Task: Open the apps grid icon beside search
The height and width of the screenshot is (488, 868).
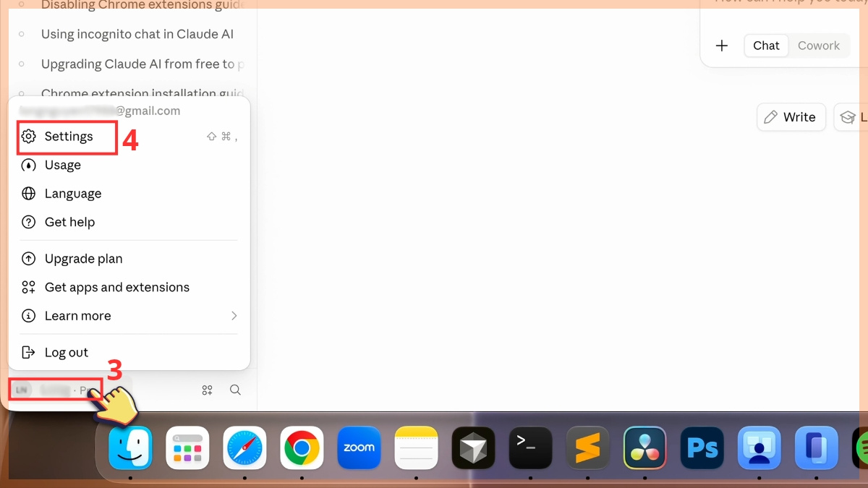Action: pos(207,390)
